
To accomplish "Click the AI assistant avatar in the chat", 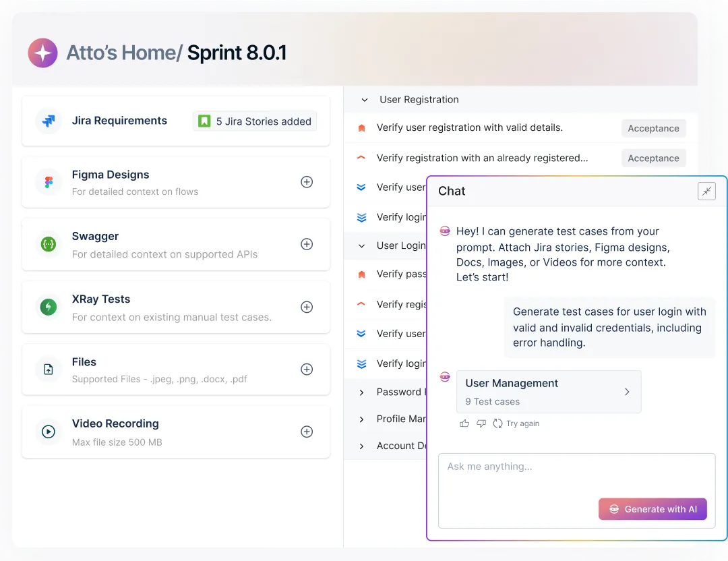I will [444, 231].
